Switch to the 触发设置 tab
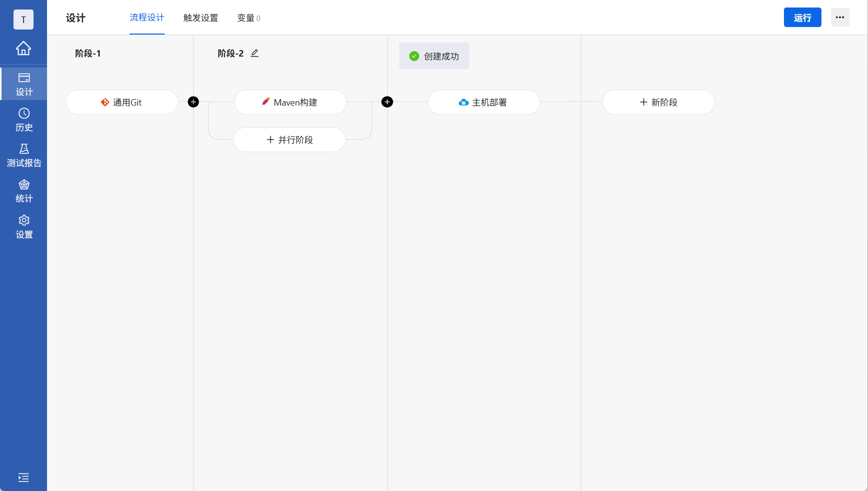The image size is (868, 491). point(201,18)
